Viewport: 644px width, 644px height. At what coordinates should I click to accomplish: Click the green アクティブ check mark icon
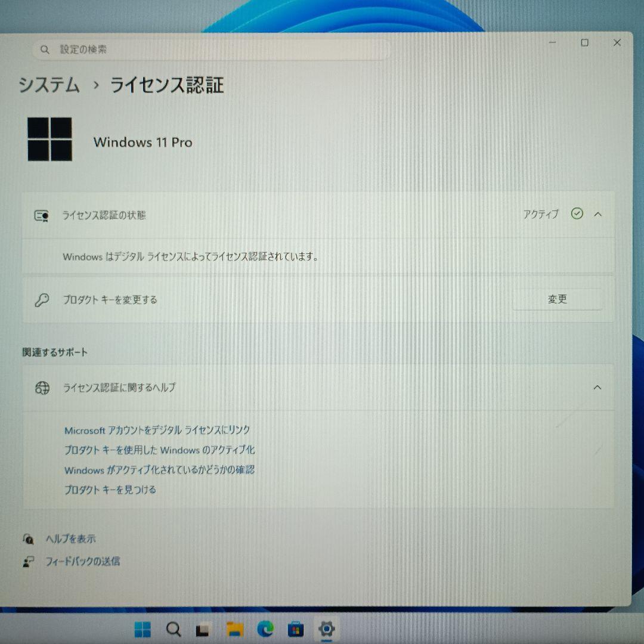[x=577, y=213]
